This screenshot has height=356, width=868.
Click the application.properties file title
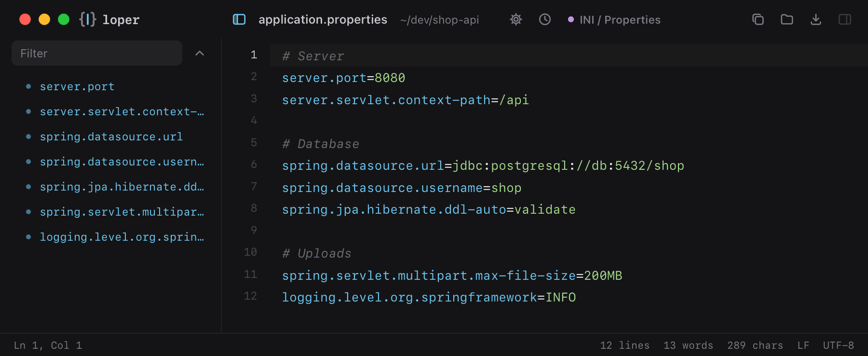coord(323,19)
